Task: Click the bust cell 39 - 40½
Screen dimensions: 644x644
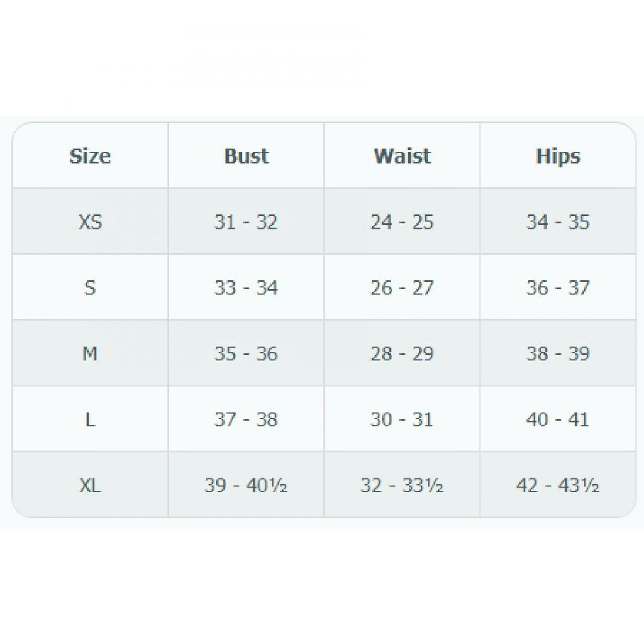Action: (246, 486)
